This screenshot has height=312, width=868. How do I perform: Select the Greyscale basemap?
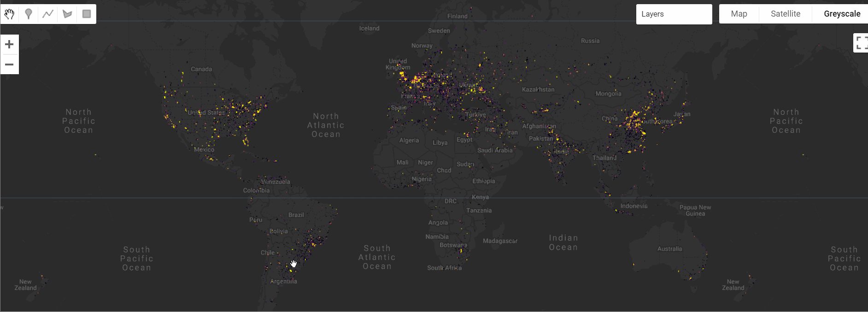(x=842, y=14)
